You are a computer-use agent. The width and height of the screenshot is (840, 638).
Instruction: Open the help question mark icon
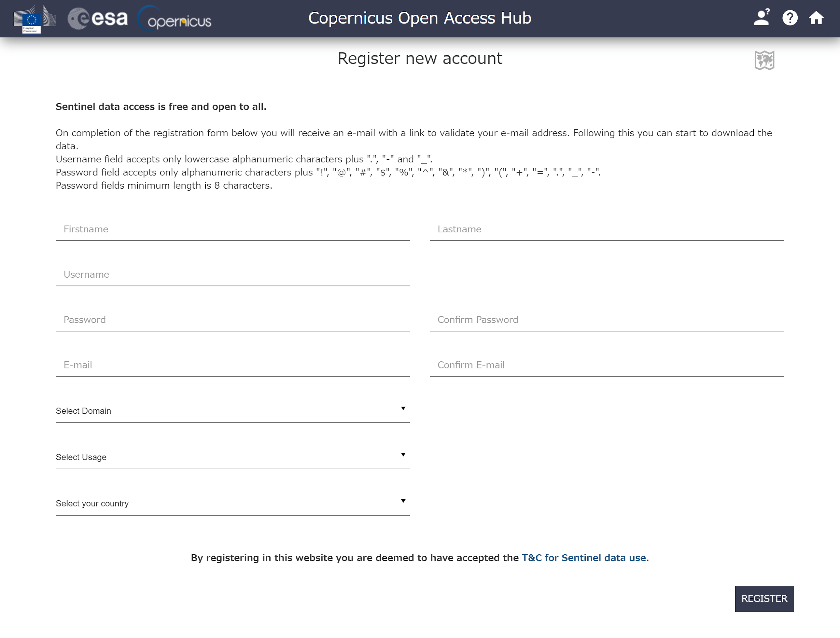790,18
